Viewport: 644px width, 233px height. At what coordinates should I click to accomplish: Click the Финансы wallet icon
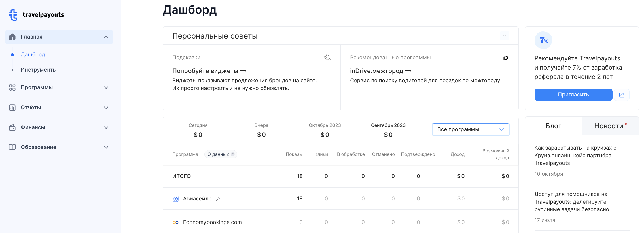12,127
